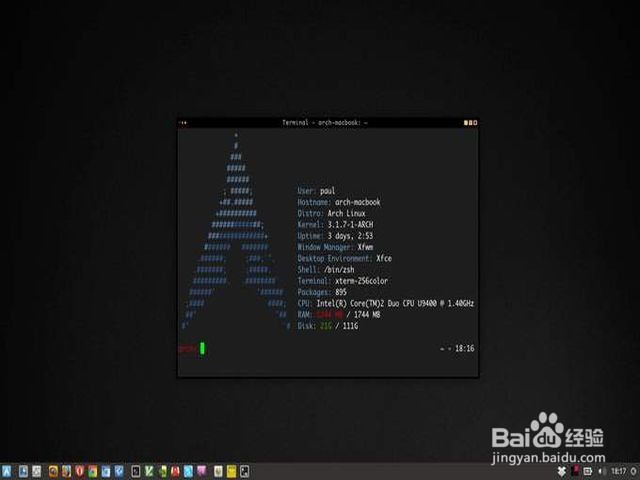640x480 pixels.
Task: Open the bright yellow notes icon in the panel
Action: pyautogui.click(x=231, y=471)
